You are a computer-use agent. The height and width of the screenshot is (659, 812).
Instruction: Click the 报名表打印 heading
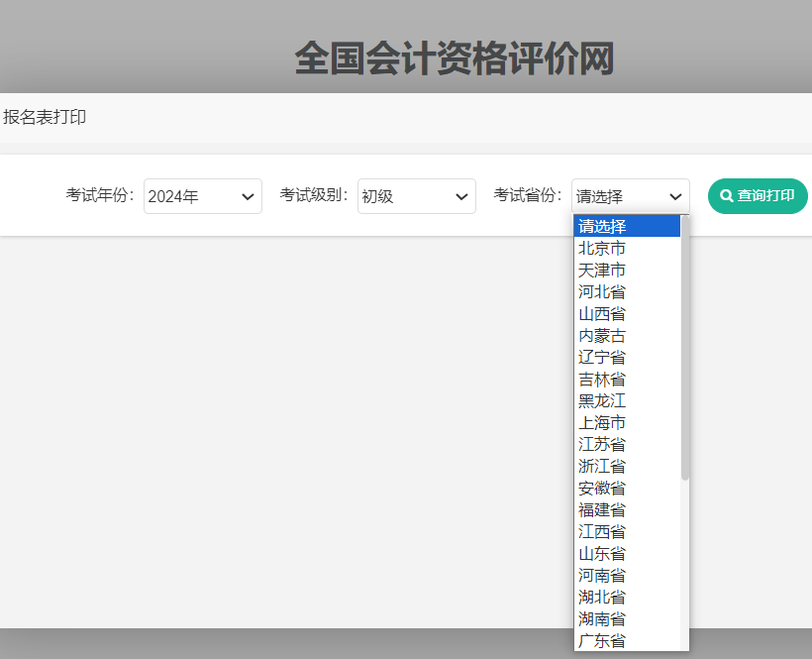pyautogui.click(x=45, y=117)
